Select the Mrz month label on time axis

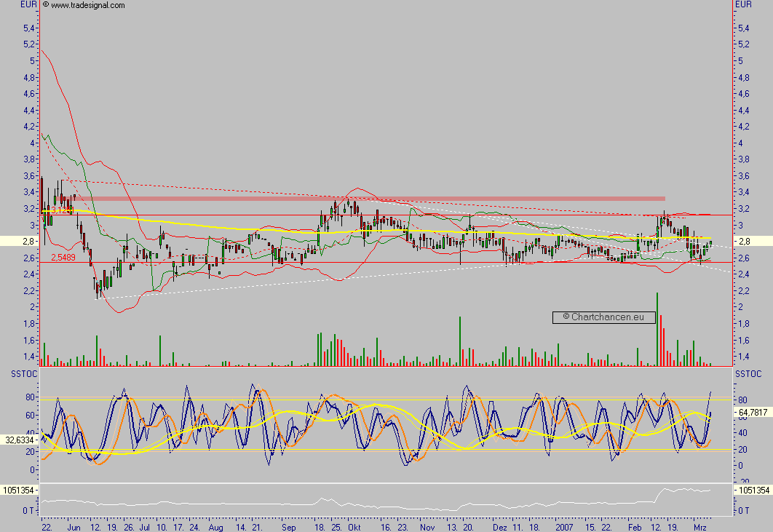point(699,527)
